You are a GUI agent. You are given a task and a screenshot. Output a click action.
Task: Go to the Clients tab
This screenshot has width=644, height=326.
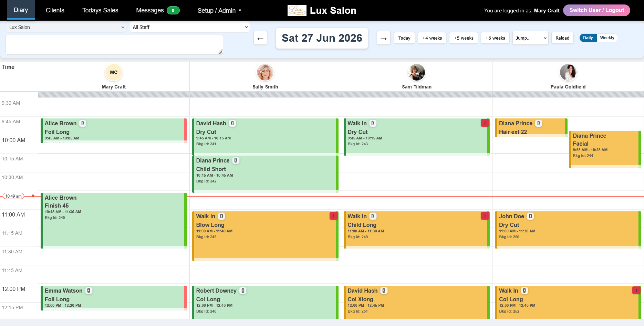point(55,10)
